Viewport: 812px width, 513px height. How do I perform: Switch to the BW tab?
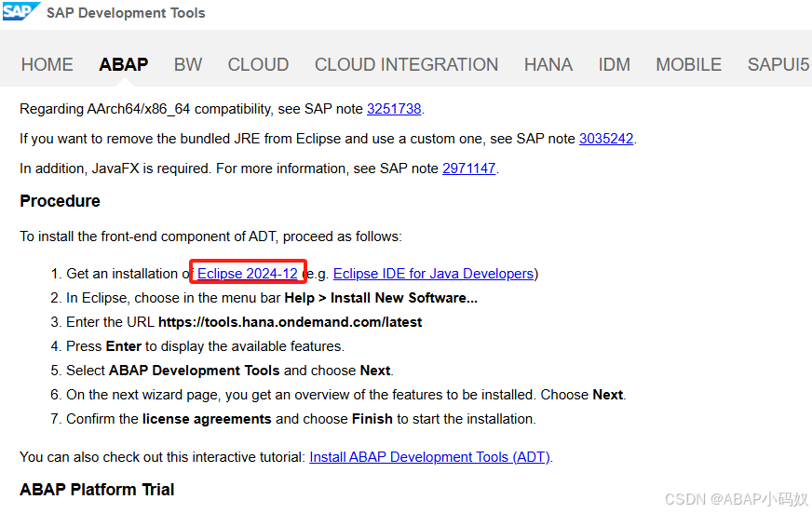click(188, 65)
